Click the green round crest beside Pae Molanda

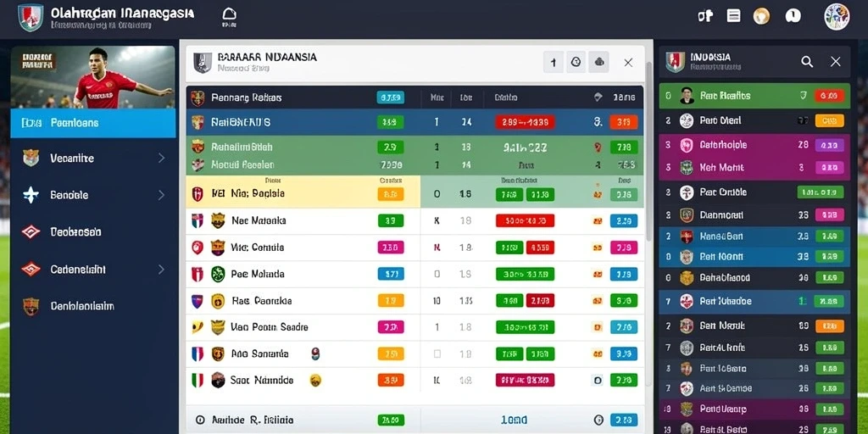coord(218,274)
